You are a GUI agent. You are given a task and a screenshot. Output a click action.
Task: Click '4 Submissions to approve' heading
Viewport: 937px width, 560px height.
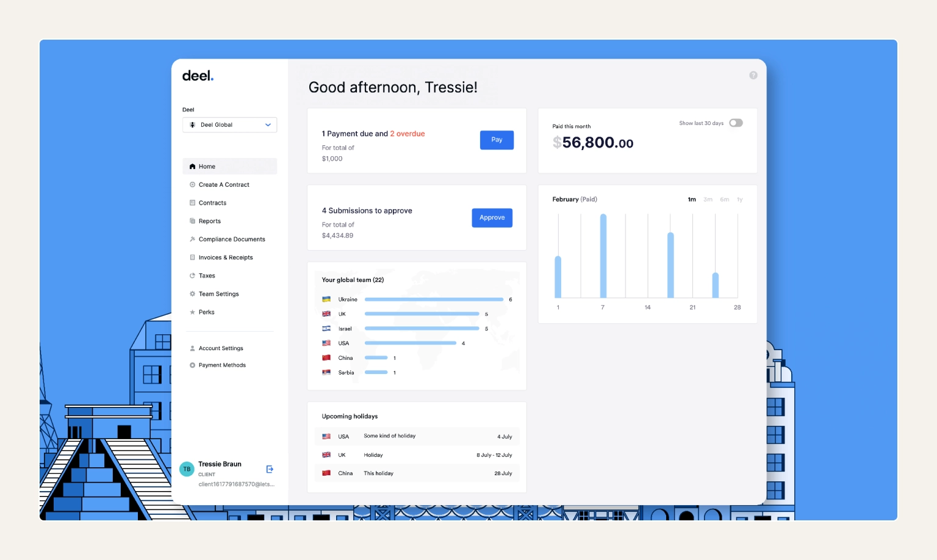367,210
